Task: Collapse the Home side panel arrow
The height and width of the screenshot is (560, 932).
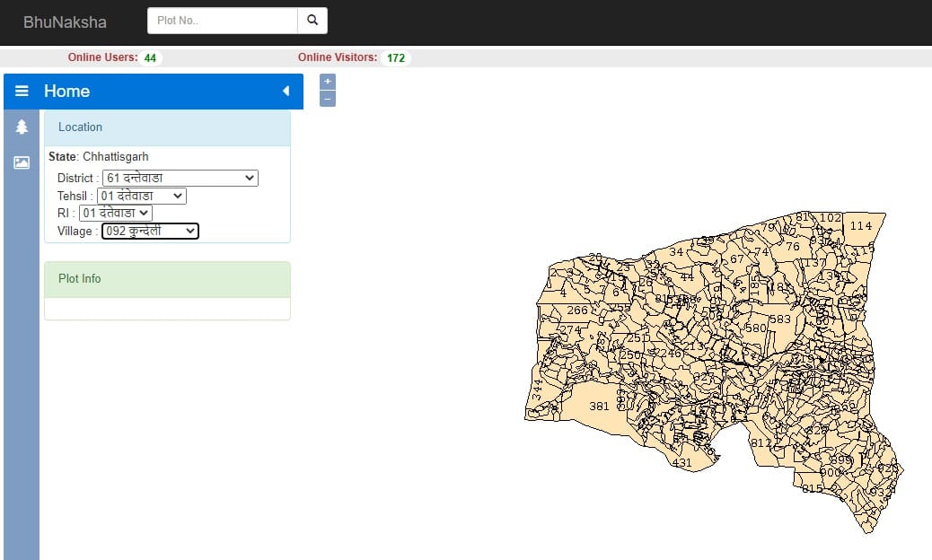Action: click(286, 91)
